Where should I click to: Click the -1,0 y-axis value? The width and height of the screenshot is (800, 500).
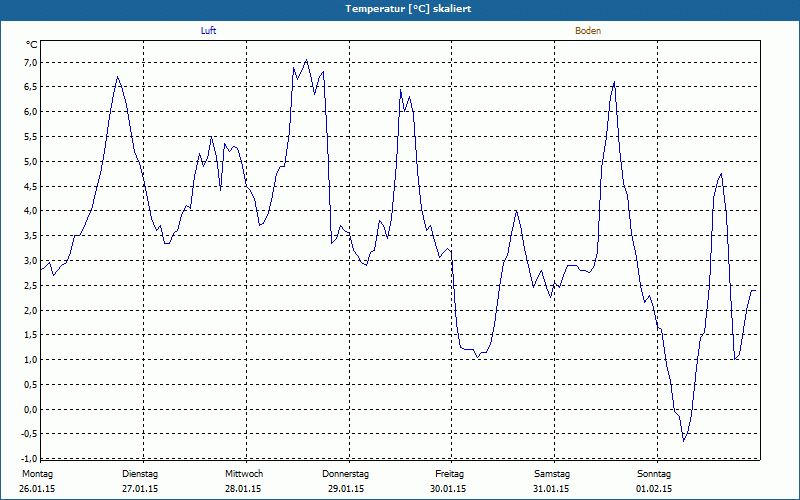click(x=30, y=458)
